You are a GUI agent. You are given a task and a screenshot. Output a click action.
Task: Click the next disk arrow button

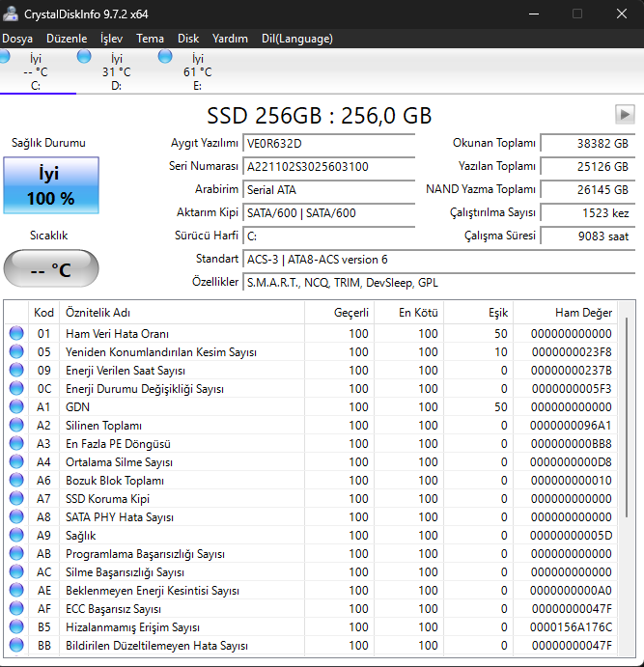click(x=625, y=115)
